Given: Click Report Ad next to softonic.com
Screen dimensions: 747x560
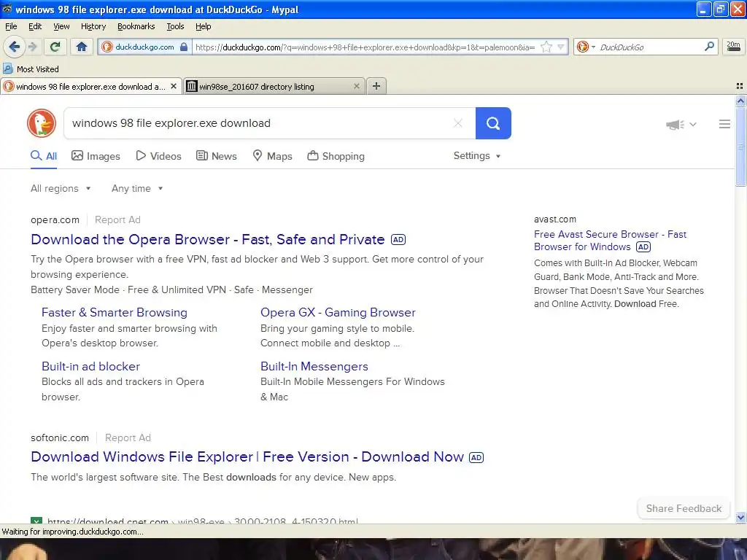Looking at the screenshot, I should (x=128, y=437).
